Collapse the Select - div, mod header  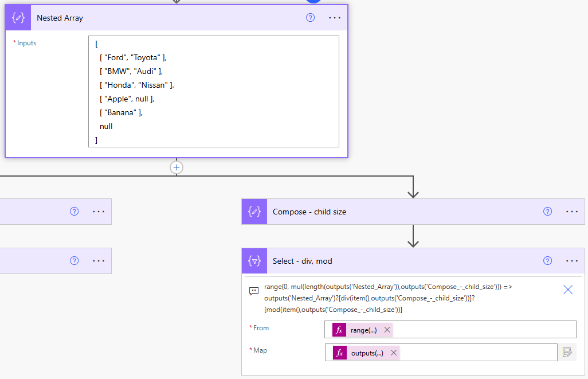(401, 261)
